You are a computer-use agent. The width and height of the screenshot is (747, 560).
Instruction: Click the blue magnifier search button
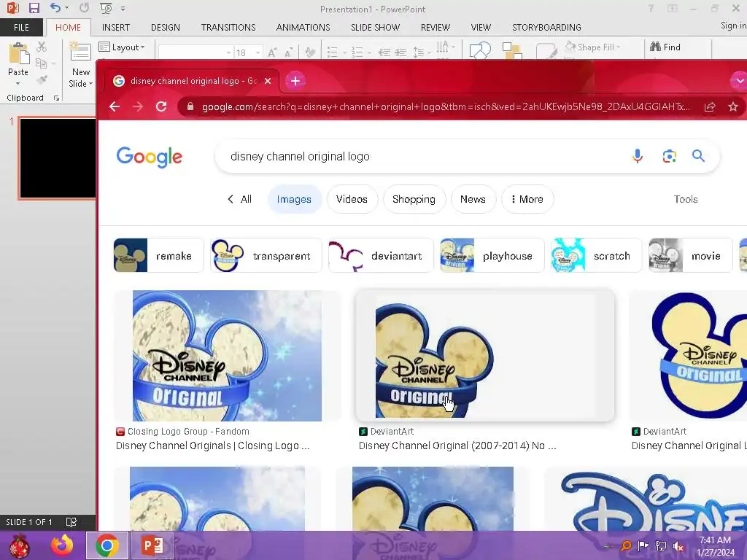[698, 156]
